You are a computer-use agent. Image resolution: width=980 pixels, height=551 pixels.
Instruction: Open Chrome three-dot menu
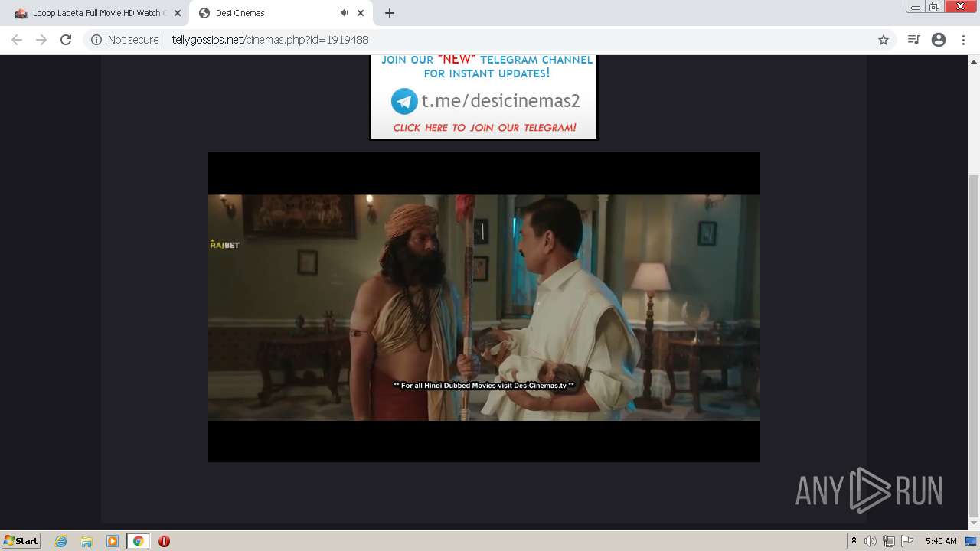963,40
